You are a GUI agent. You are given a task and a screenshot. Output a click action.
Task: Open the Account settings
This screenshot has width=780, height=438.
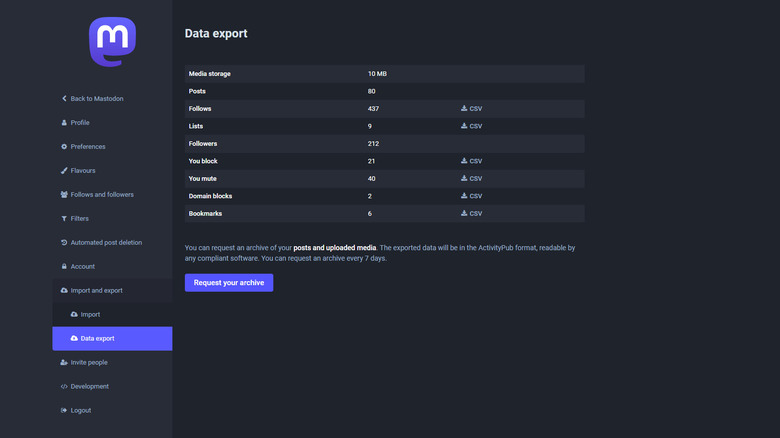tap(112, 266)
